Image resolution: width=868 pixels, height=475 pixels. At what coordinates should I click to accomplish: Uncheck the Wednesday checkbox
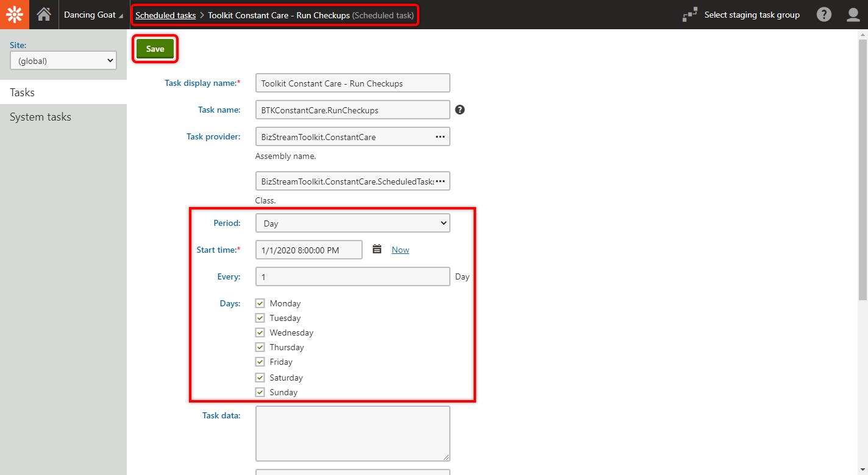click(260, 332)
